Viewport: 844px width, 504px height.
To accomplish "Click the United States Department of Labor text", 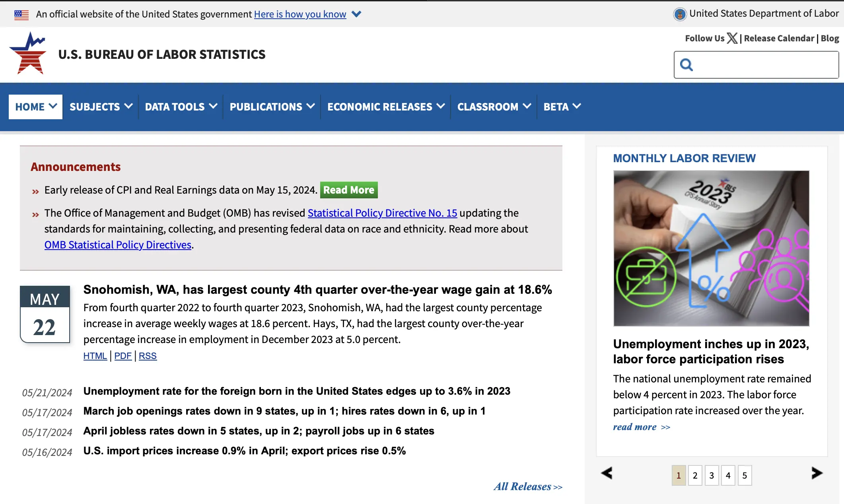I will tap(764, 14).
